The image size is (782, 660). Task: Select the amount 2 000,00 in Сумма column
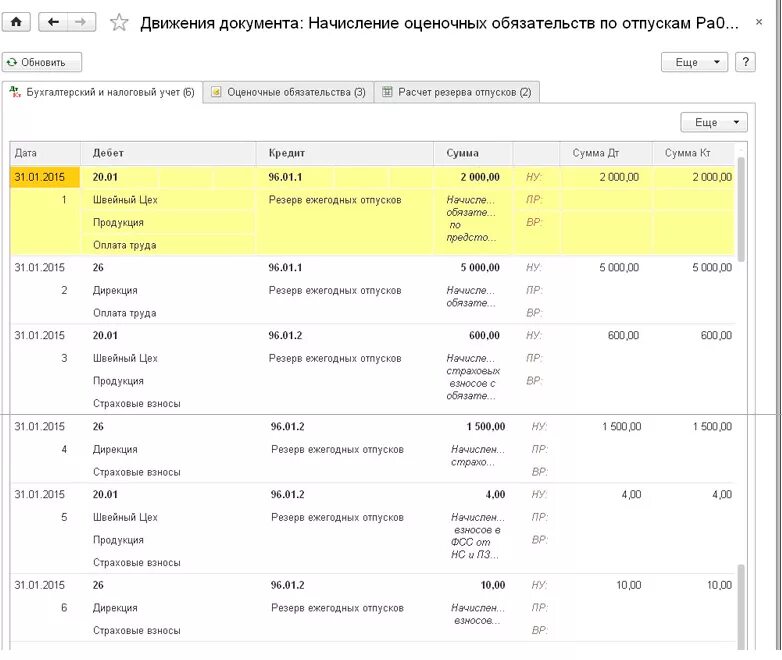480,177
